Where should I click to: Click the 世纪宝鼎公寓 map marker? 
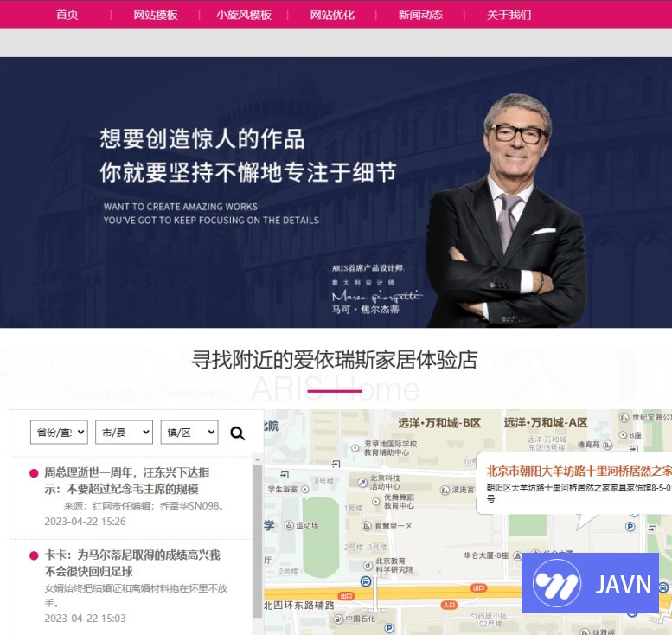(624, 417)
